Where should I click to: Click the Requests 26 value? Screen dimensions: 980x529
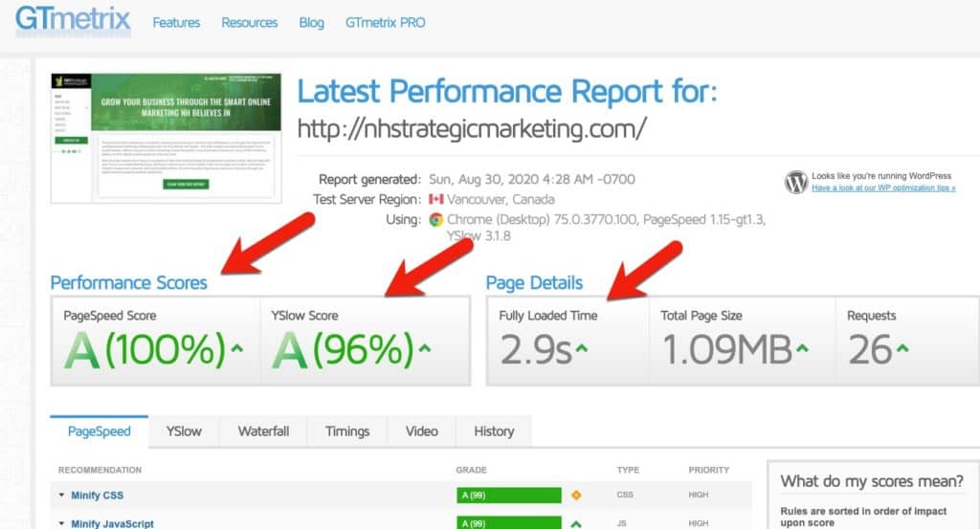[x=870, y=349]
